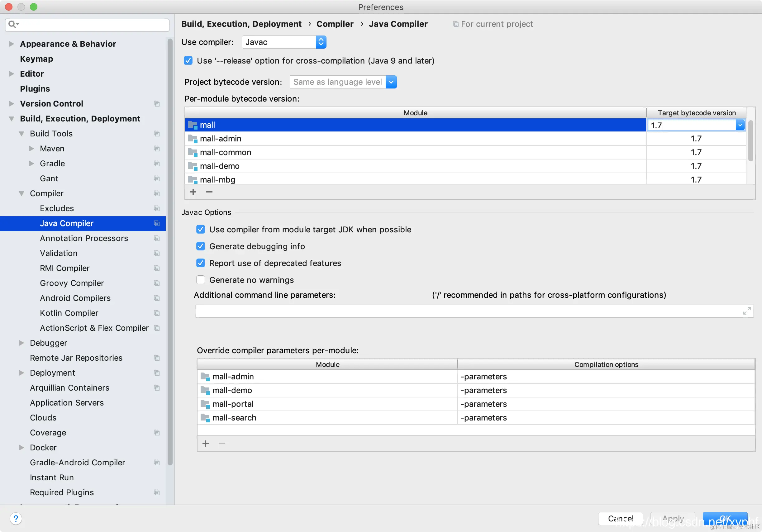Click the help question mark icon

pos(16,518)
